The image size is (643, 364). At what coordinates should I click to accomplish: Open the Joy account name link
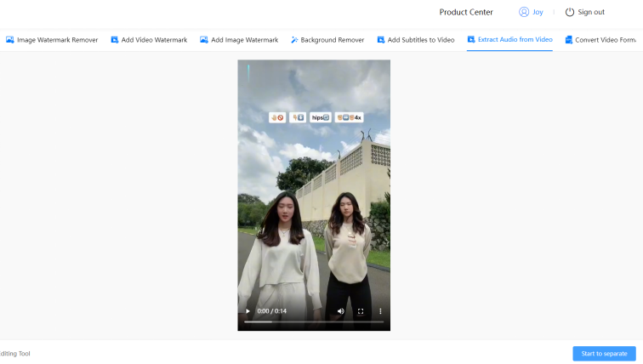[x=538, y=12]
